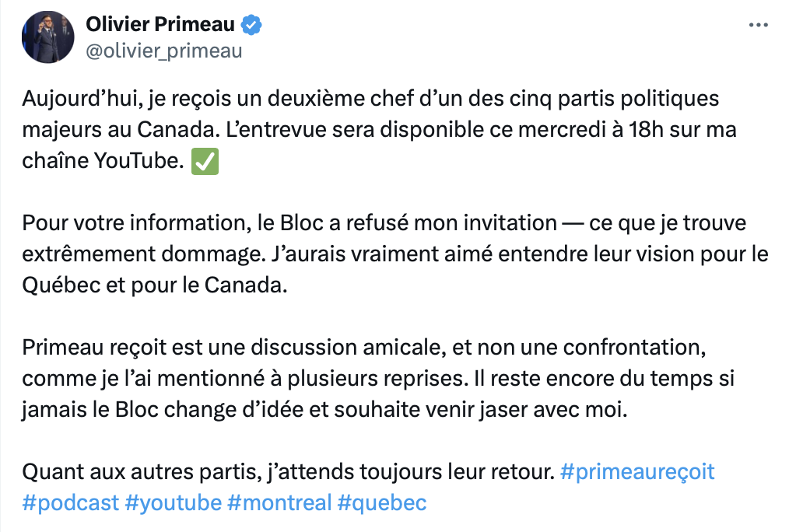Viewport: 789px width, 532px height.
Task: Follow the #primeaureçoit hashtag
Action: 637,472
